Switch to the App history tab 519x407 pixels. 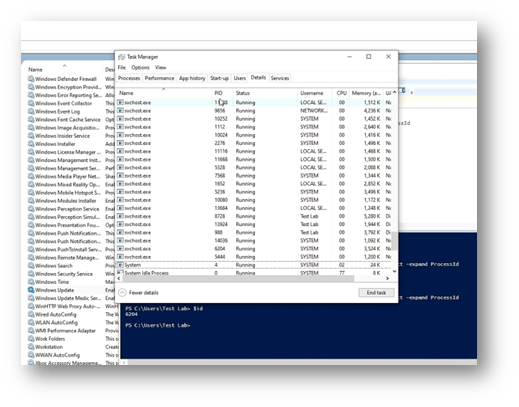coord(192,78)
